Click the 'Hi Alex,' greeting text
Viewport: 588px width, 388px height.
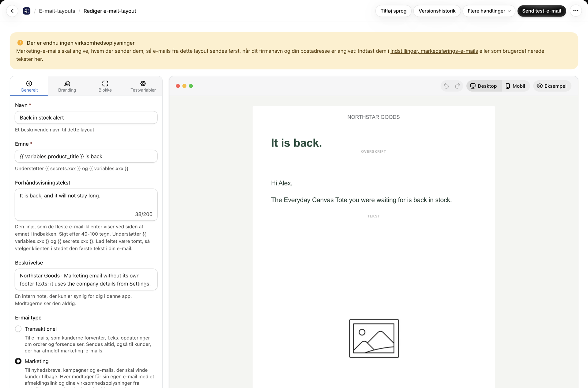[x=281, y=183]
